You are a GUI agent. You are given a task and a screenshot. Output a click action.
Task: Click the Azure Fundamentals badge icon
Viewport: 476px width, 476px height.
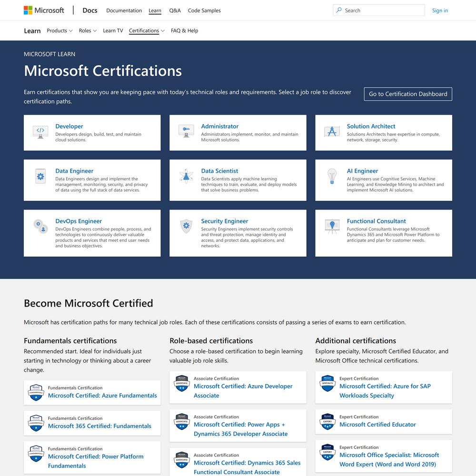36,393
